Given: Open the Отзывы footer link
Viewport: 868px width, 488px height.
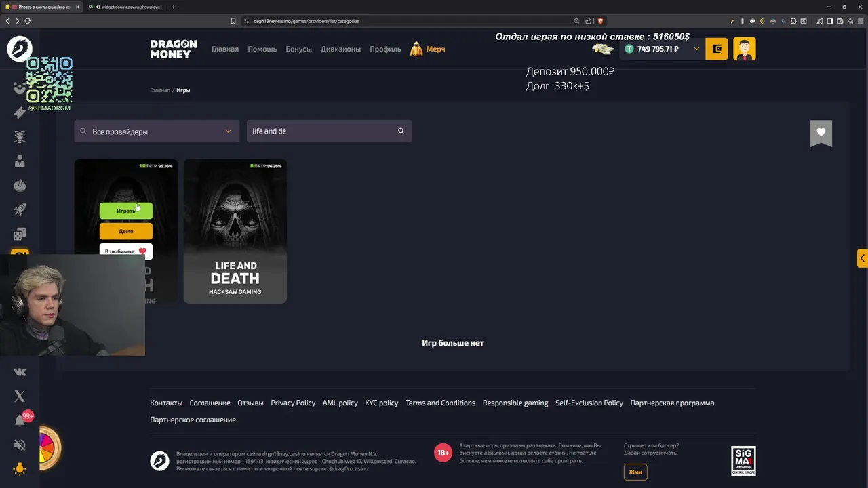Looking at the screenshot, I should tap(250, 403).
